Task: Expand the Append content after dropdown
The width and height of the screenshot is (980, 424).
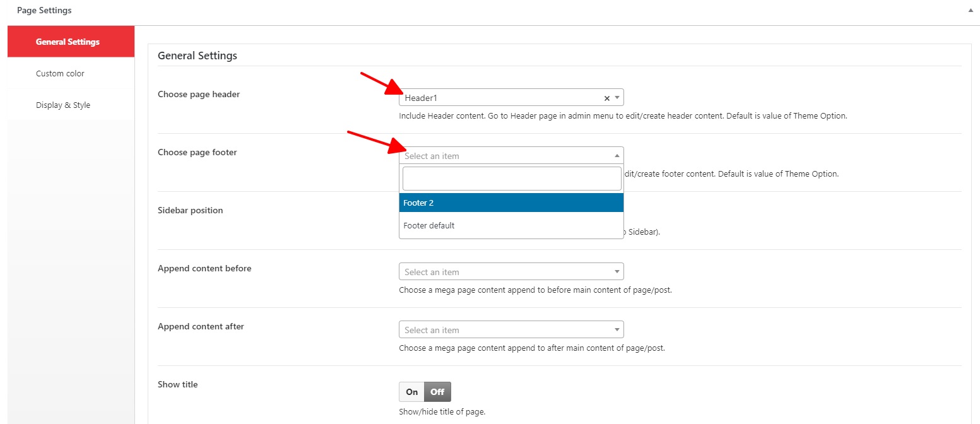Action: (x=617, y=330)
